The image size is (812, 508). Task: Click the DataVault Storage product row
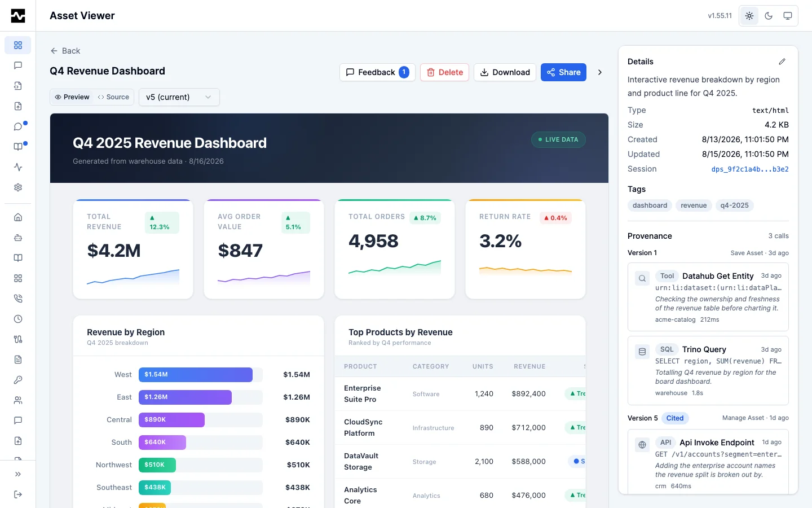click(460, 462)
